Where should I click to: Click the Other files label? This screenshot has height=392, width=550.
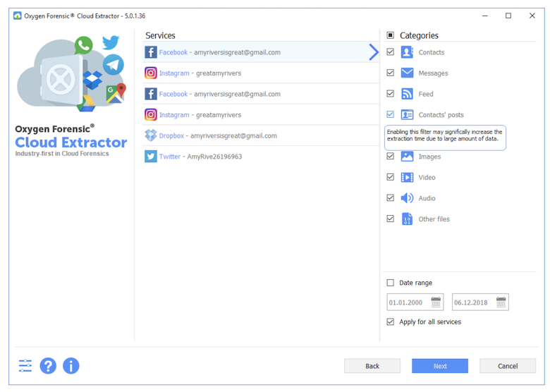(434, 219)
